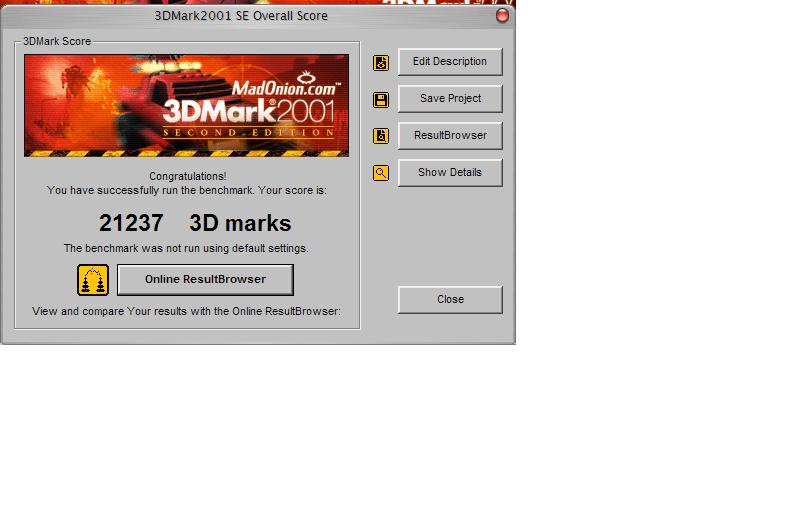Click the Save Project button

coord(450,98)
